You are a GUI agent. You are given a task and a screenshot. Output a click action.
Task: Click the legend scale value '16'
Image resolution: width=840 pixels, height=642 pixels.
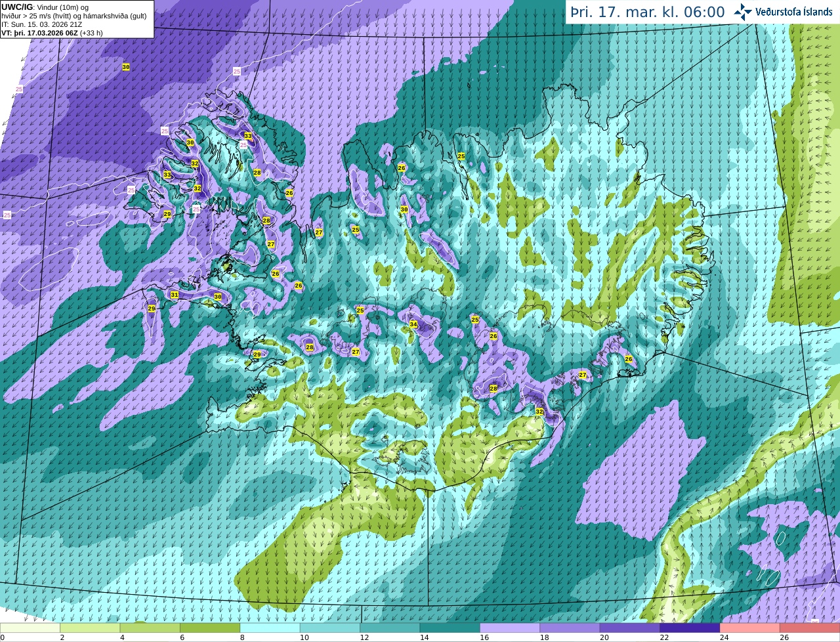coord(484,637)
